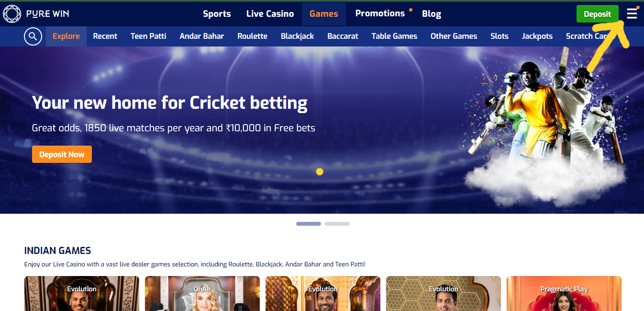Click the green Deposit button
Screen dimensions: 644x311
[597, 14]
